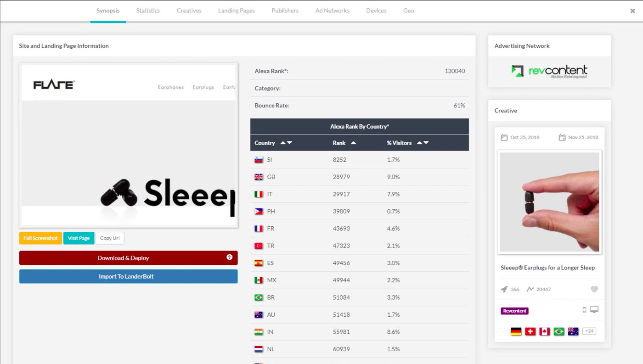Click the 'Sleeep® Earplugs for a Longer Sleep' title
The width and height of the screenshot is (643, 364).
point(547,268)
